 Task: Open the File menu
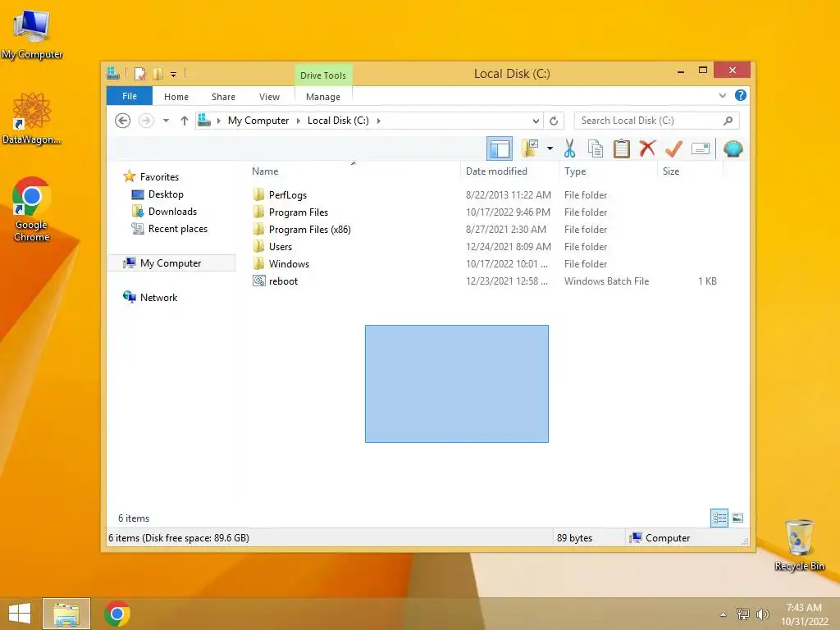tap(130, 96)
